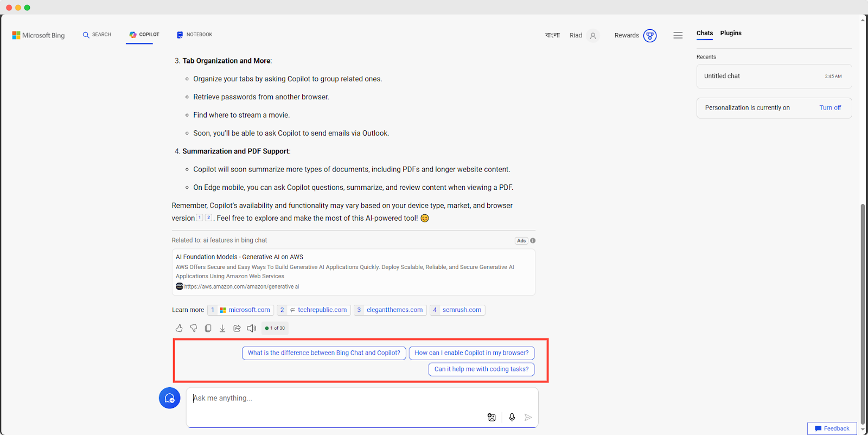Ask if it helps with coding tasks
Viewport: 868px width, 435px height.
click(481, 369)
